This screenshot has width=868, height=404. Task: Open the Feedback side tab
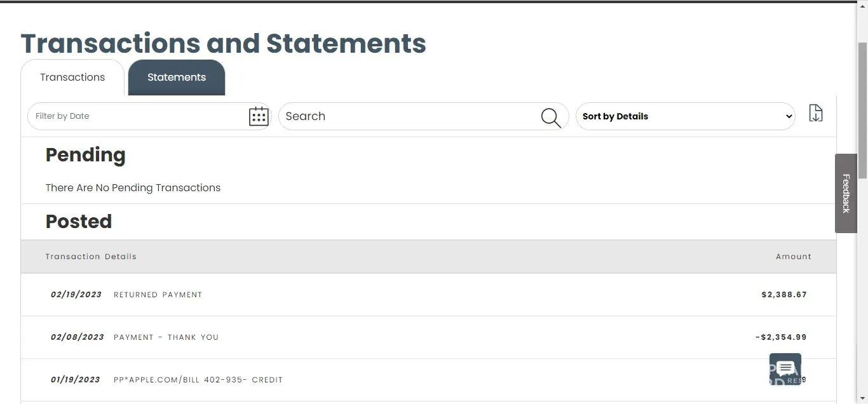(x=846, y=193)
